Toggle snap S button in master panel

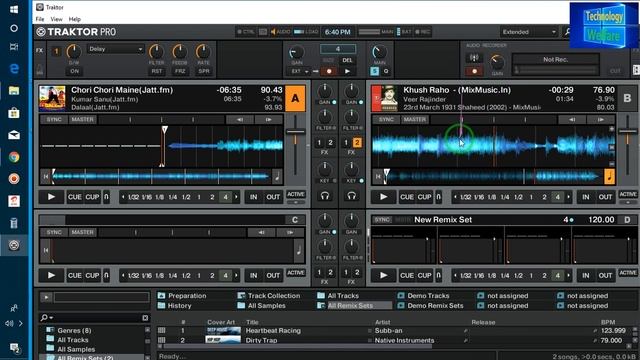pyautogui.click(x=374, y=71)
